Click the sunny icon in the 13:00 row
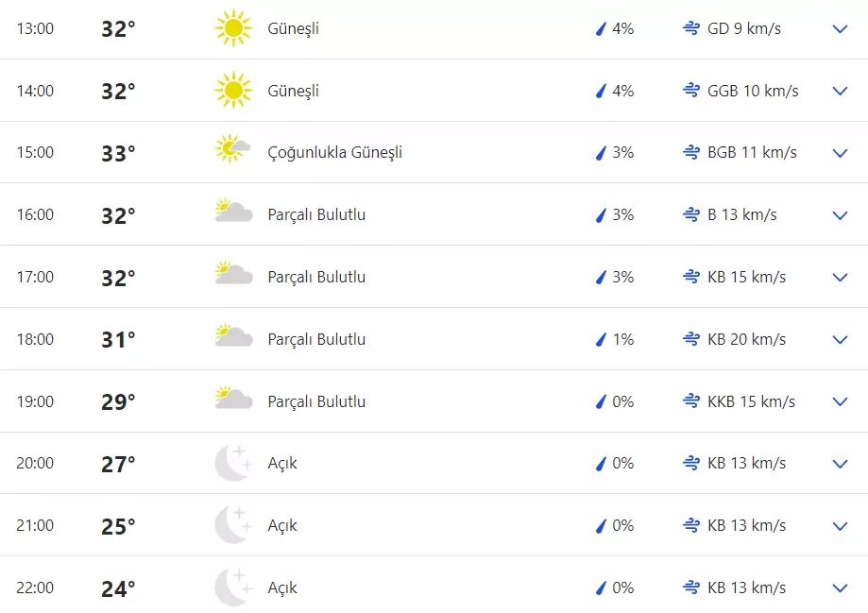 click(x=232, y=28)
